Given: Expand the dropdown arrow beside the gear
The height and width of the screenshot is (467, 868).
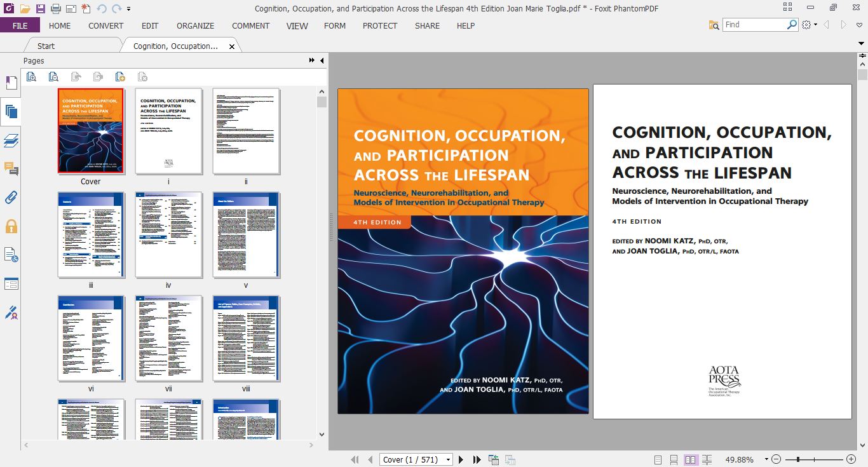Looking at the screenshot, I should pos(815,25).
